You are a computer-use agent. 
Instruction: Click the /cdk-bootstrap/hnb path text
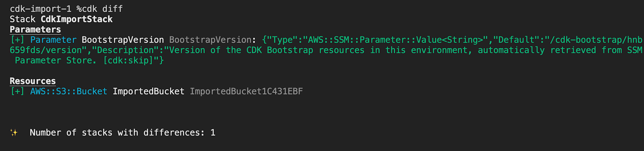click(x=596, y=40)
